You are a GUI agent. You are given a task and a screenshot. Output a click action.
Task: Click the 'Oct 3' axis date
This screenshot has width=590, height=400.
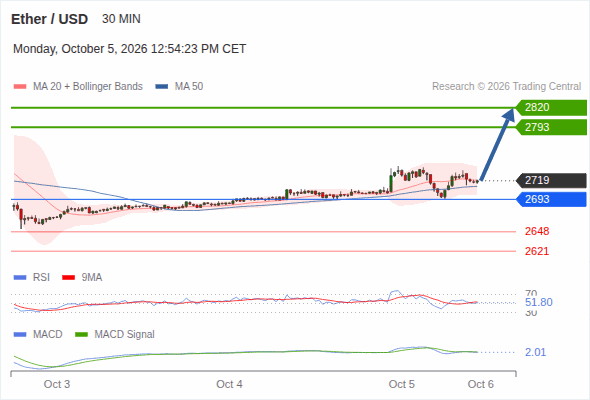[57, 384]
